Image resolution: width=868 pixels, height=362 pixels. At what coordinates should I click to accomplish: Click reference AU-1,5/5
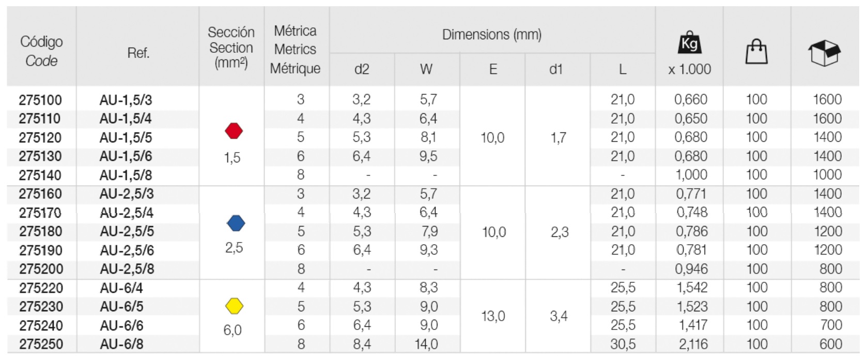pos(126,138)
